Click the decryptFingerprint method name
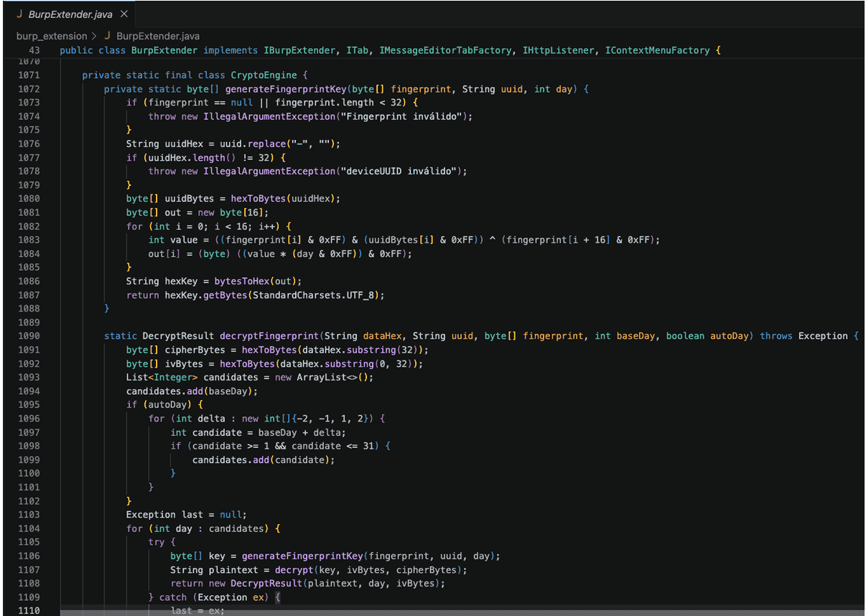Viewport: 866px width, 616px height. point(269,336)
